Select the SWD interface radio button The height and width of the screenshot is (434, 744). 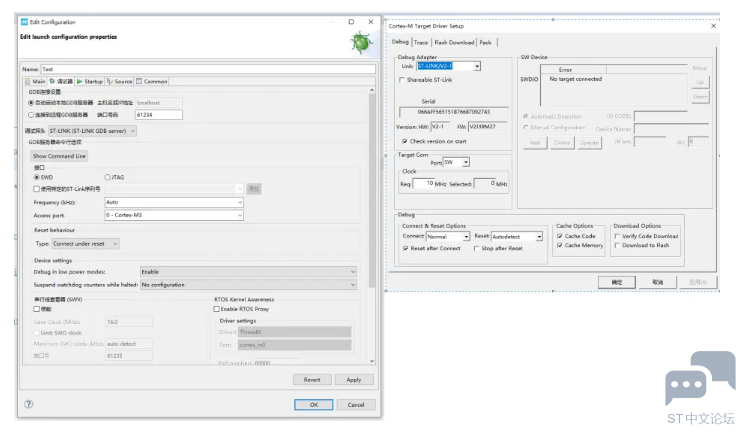click(x=37, y=177)
